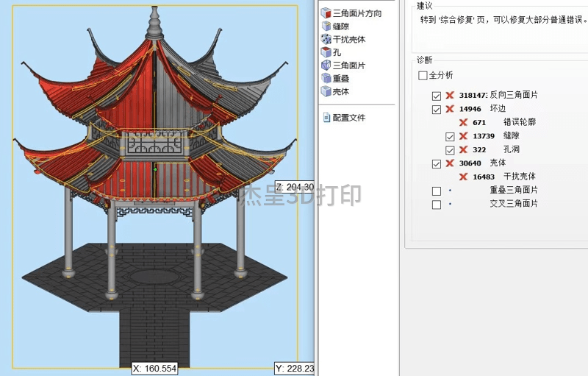Image resolution: width=588 pixels, height=376 pixels.
Task: Toggle the 坏边 checkbox
Action: pos(437,109)
